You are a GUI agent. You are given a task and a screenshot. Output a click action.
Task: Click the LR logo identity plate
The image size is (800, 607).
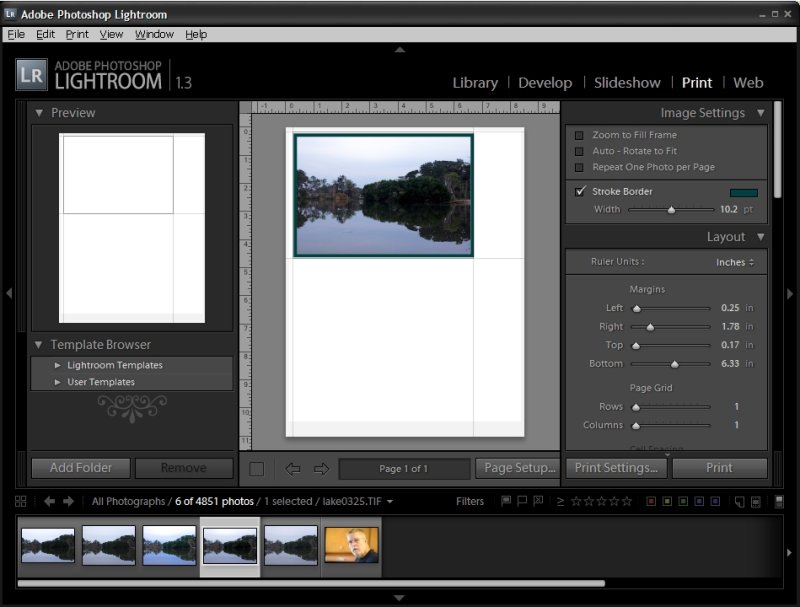[32, 75]
